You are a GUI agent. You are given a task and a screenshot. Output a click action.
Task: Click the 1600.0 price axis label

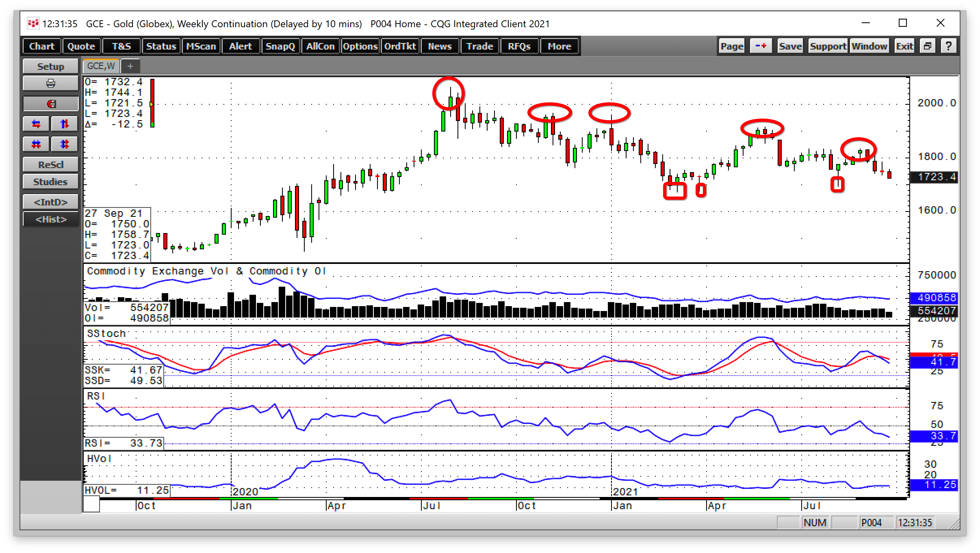[x=937, y=210]
